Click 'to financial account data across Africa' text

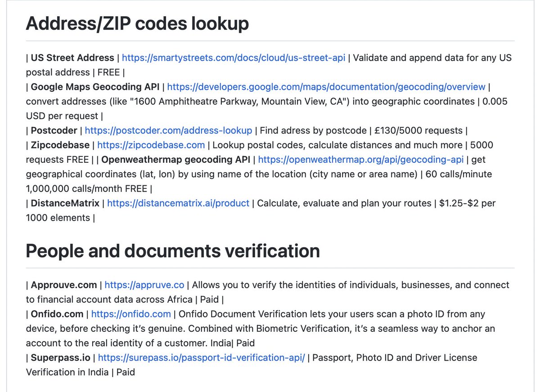point(109,299)
